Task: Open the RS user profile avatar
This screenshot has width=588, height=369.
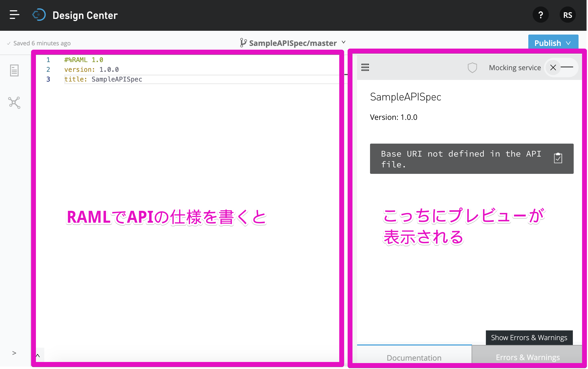Action: tap(567, 15)
